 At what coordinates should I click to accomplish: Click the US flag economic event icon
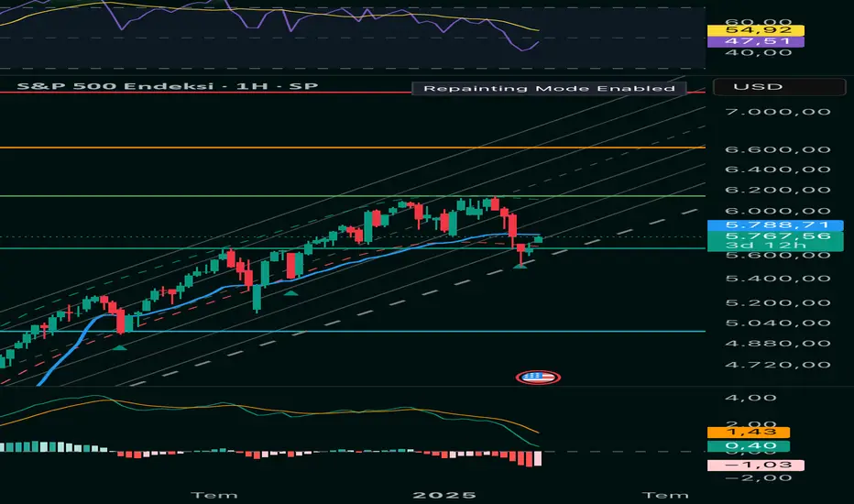coord(538,377)
